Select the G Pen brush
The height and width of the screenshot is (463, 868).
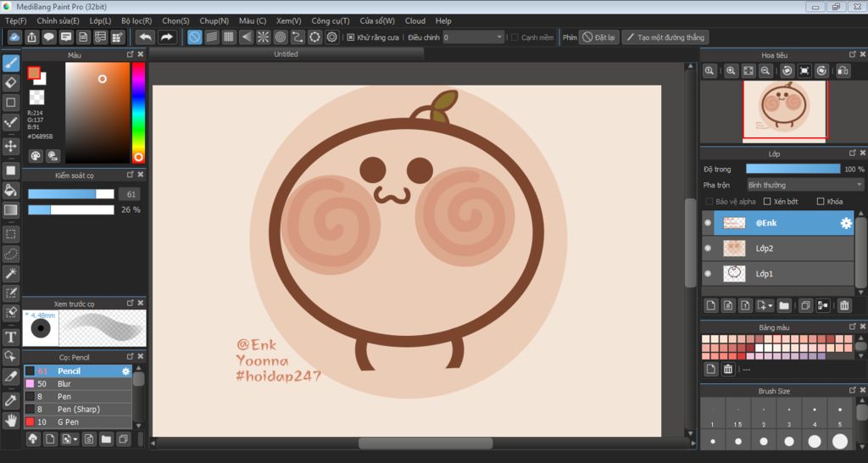(x=77, y=422)
